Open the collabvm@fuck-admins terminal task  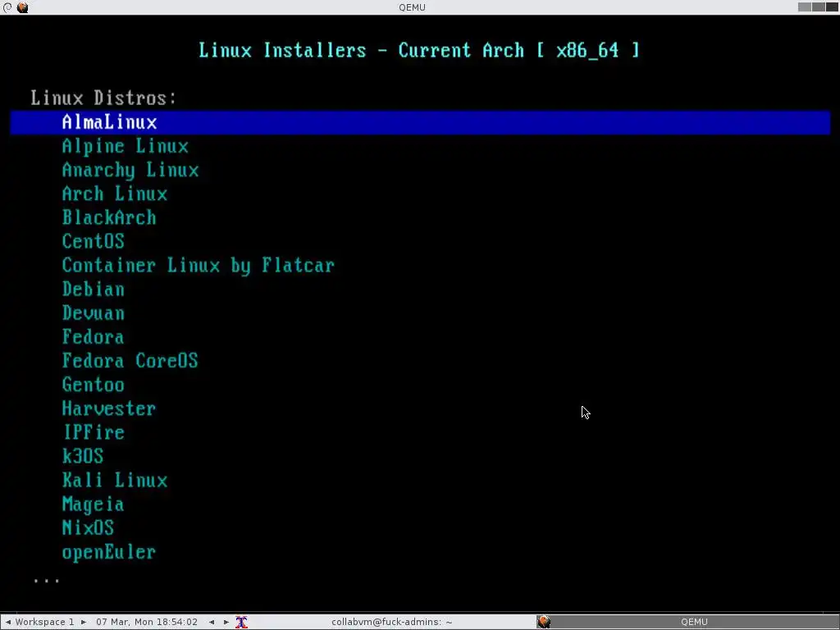coord(392,622)
